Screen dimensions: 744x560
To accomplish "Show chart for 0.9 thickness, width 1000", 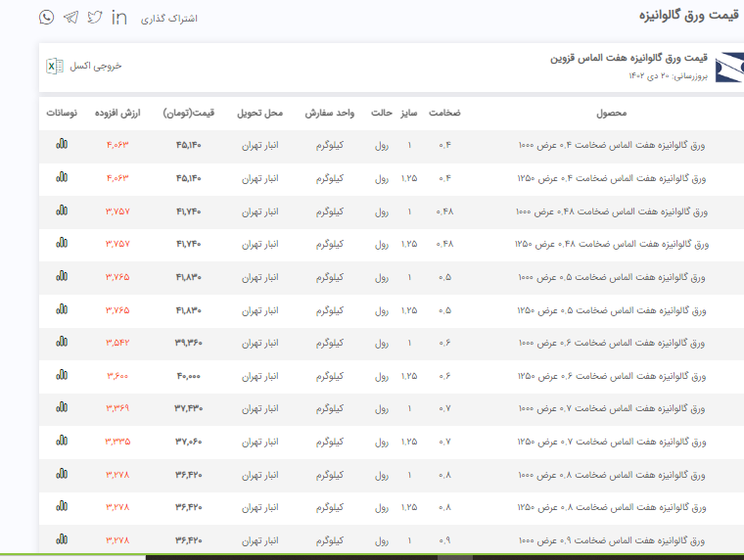I will click(62, 539).
